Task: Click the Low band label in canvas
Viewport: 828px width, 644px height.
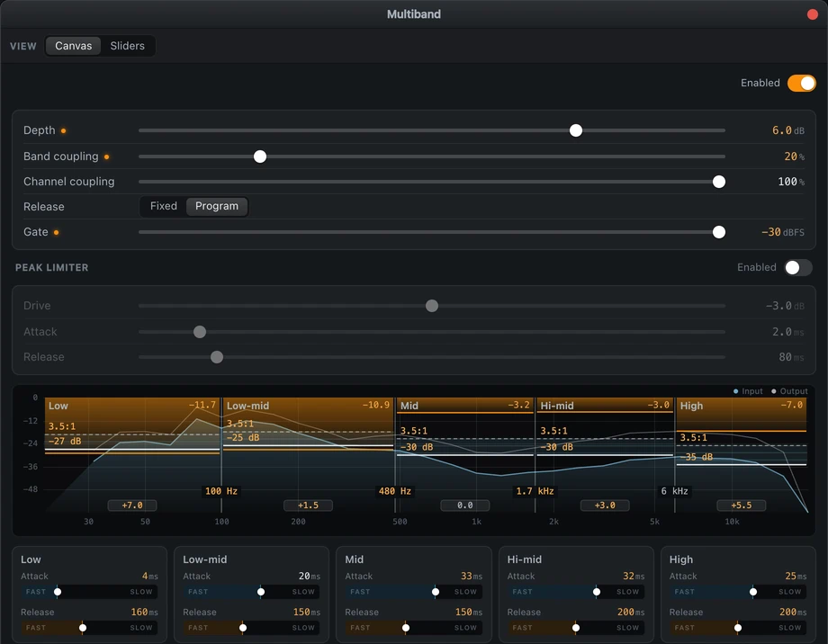Action: pos(58,406)
